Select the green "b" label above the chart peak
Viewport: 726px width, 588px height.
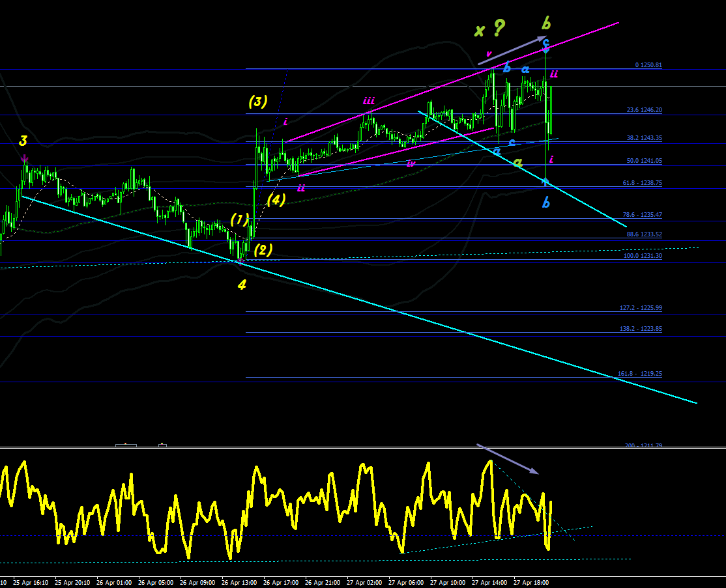[546, 22]
